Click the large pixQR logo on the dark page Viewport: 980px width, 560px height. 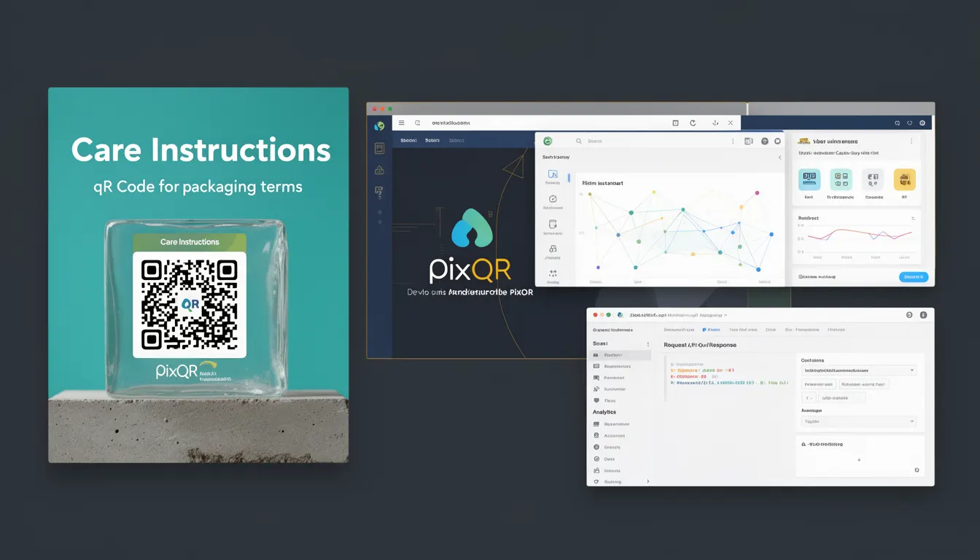(x=471, y=246)
